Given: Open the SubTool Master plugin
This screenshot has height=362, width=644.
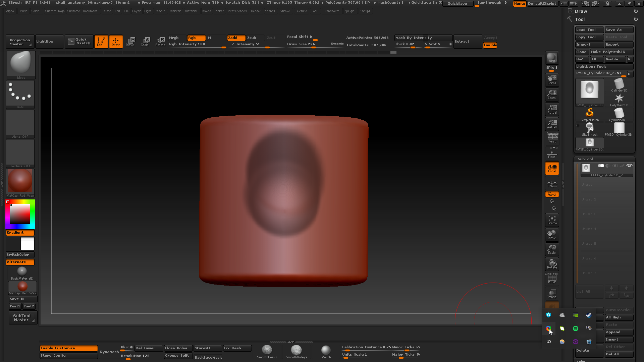Looking at the screenshot, I should coord(23,318).
